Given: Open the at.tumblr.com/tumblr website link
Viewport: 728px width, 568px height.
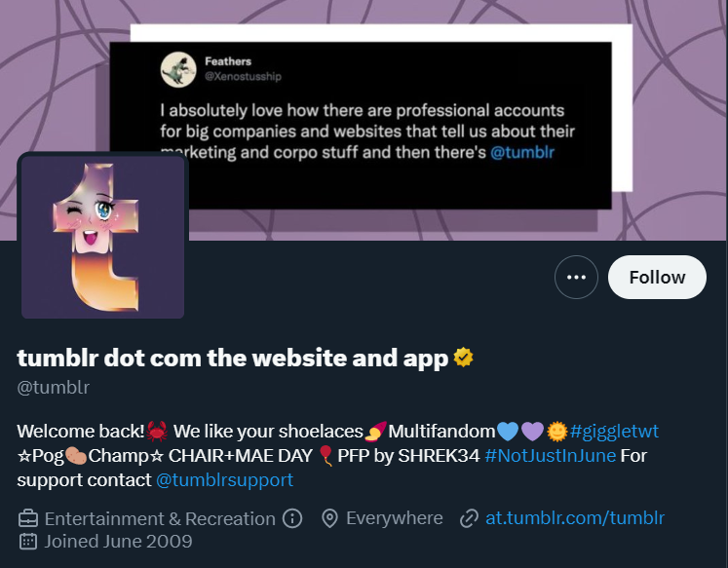Looking at the screenshot, I should (575, 518).
